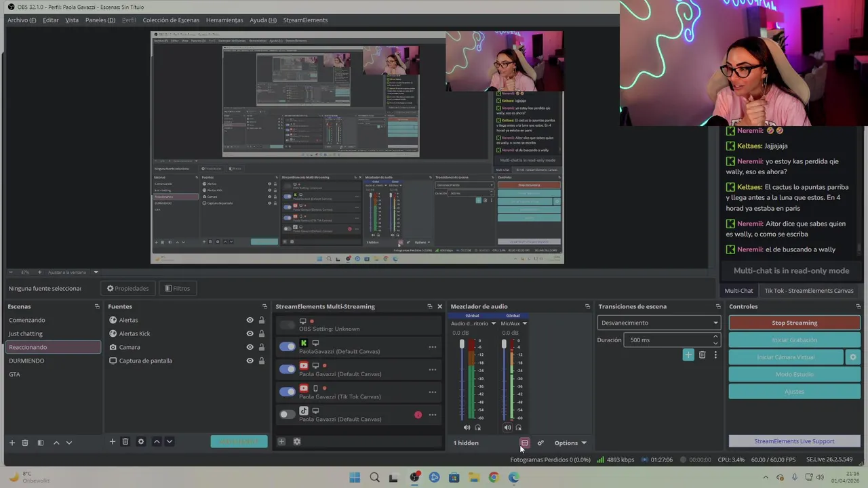Open Audio del escritorio channel dropdown arrow
868x488 pixels.
(493, 323)
